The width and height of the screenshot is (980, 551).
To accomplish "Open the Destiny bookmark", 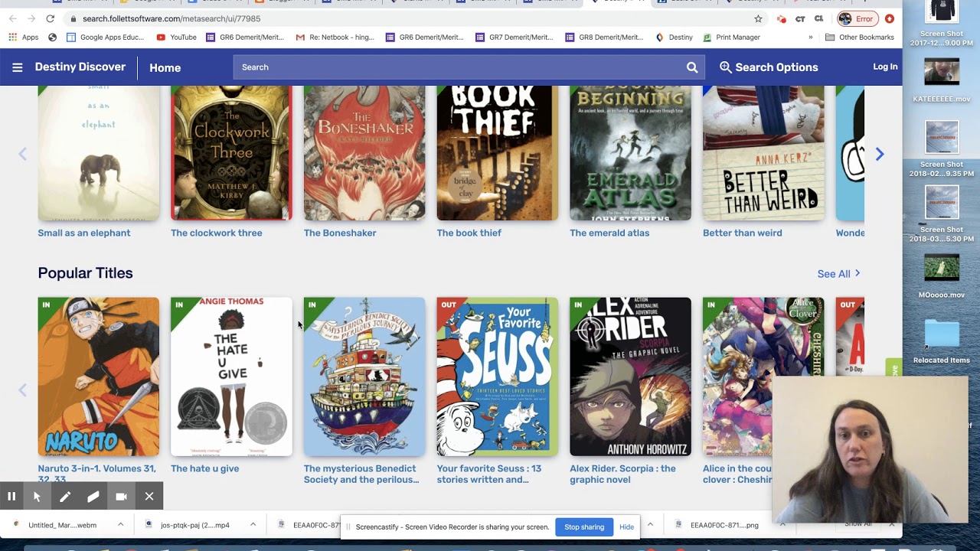I will pyautogui.click(x=674, y=37).
